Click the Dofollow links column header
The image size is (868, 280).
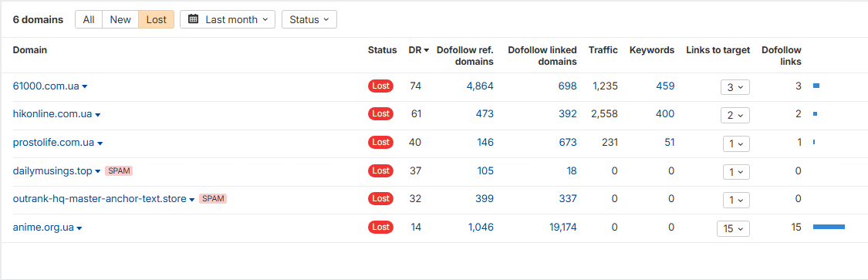[x=781, y=56]
